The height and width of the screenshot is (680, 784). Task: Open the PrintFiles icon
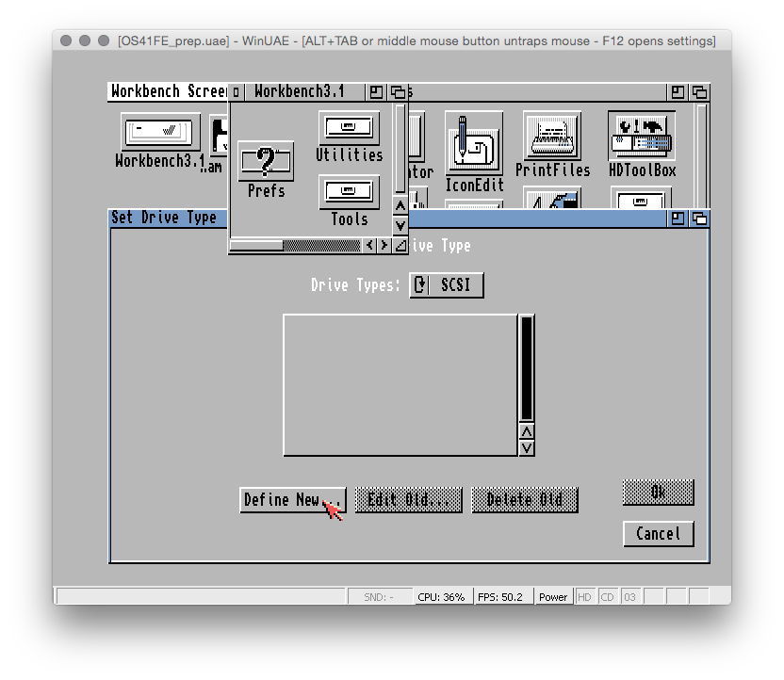click(552, 136)
